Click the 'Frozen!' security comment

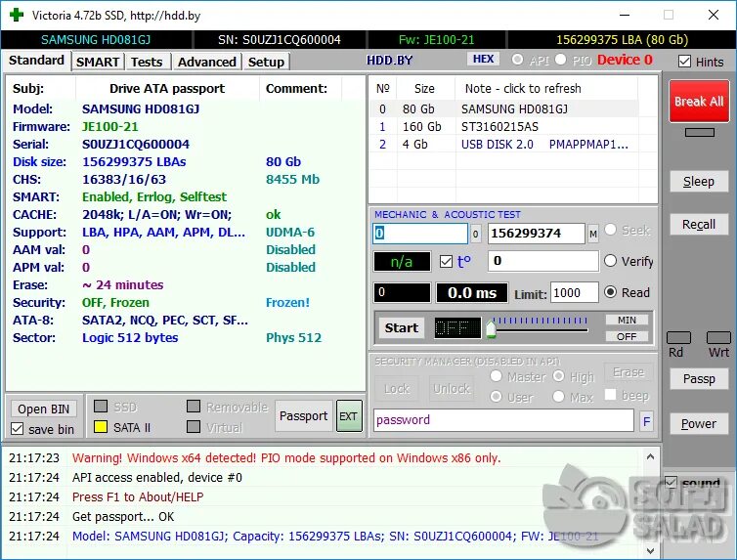point(287,303)
